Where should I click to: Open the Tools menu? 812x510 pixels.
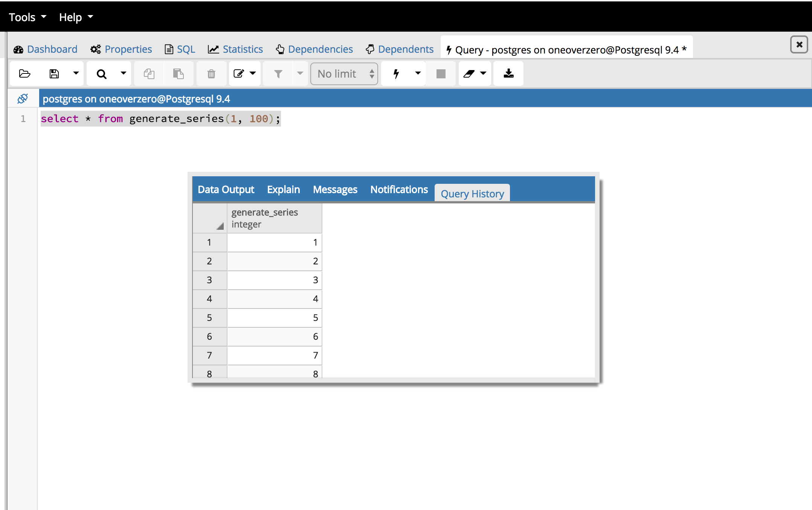pyautogui.click(x=27, y=17)
